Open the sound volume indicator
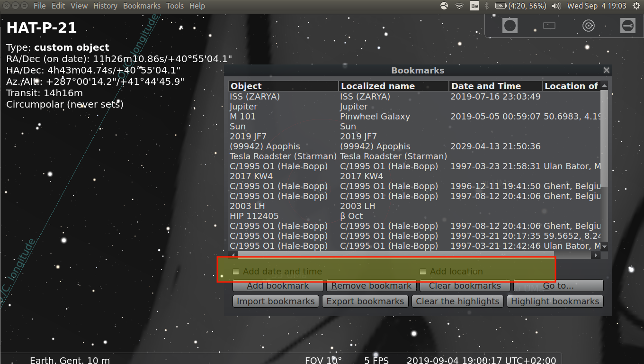The height and width of the screenshot is (364, 644). (x=556, y=6)
